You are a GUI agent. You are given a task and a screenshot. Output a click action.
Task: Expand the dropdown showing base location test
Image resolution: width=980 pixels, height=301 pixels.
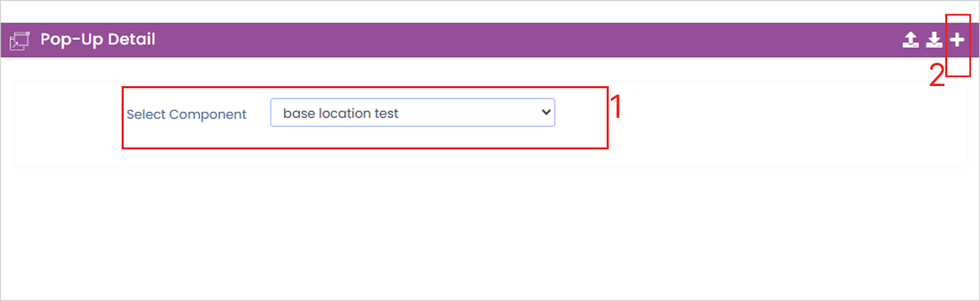point(412,112)
